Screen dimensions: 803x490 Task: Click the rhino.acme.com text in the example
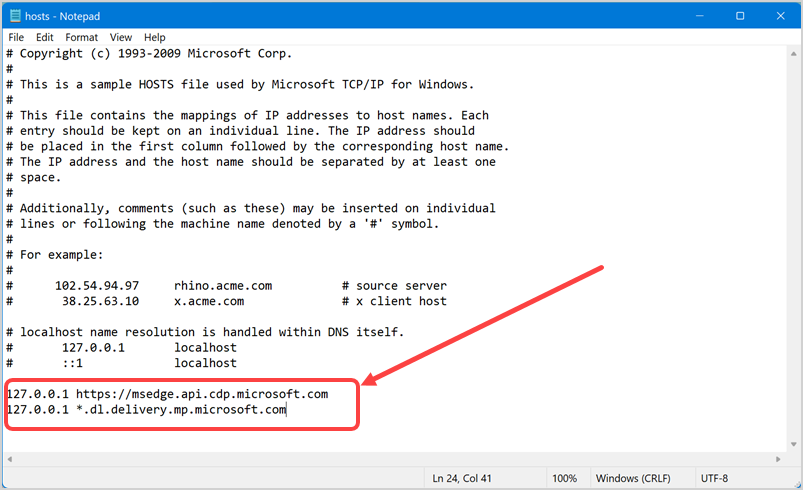[220, 286]
